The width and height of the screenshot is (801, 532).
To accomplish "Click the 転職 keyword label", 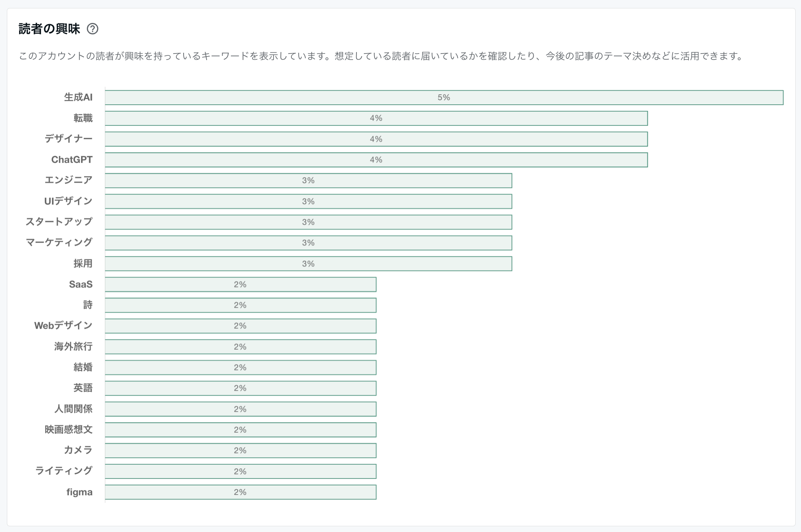I will point(83,118).
